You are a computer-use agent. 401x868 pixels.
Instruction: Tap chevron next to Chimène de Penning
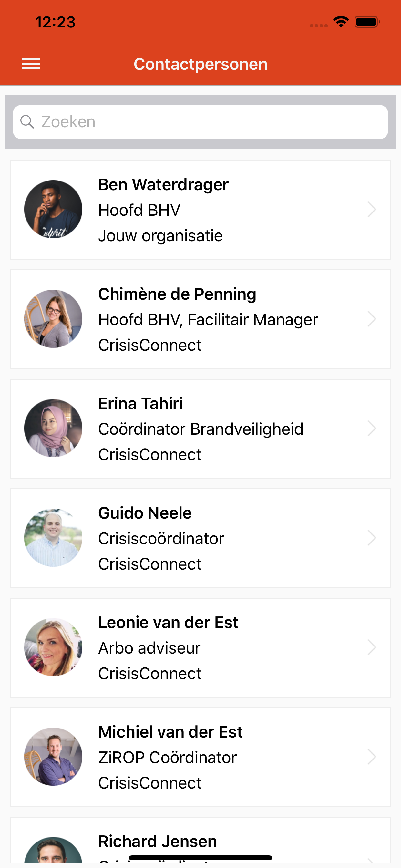pos(372,319)
